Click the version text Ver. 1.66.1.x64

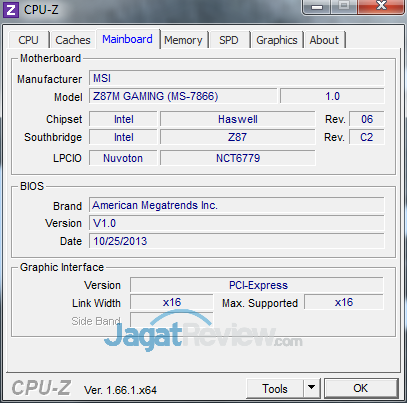point(120,390)
